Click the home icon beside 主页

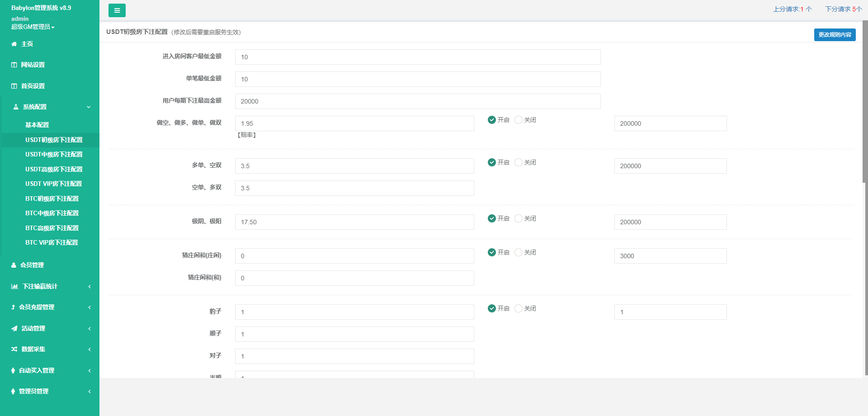point(14,44)
